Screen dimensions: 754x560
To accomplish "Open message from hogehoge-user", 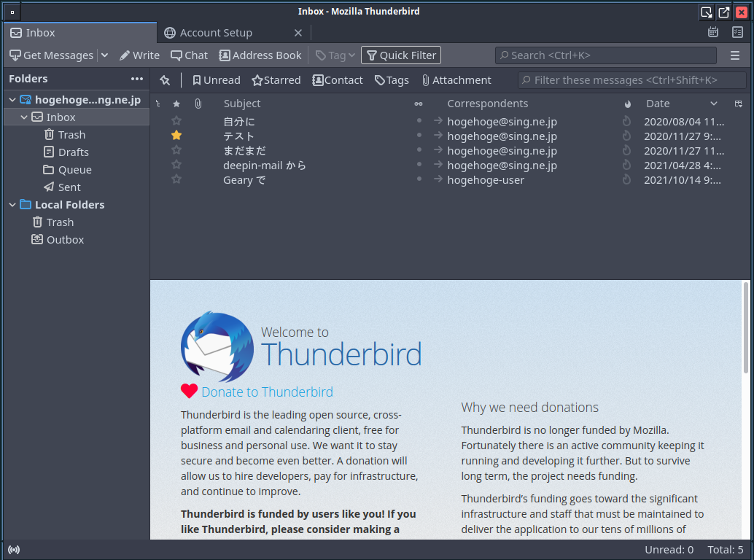I will point(450,180).
